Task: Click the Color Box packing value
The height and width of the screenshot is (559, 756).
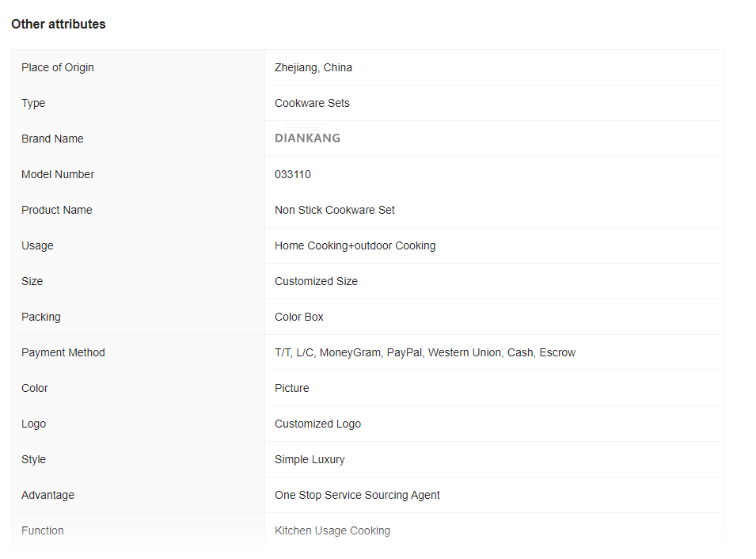Action: 299,317
